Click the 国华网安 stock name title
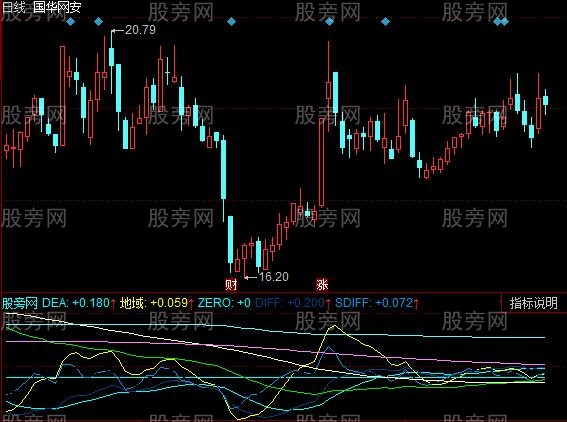 57,7
